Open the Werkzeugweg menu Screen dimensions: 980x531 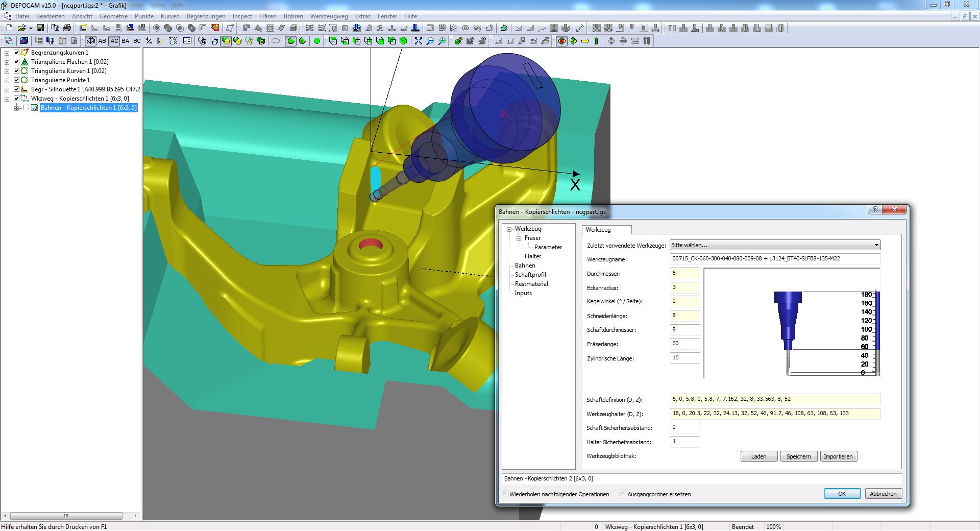pos(329,16)
